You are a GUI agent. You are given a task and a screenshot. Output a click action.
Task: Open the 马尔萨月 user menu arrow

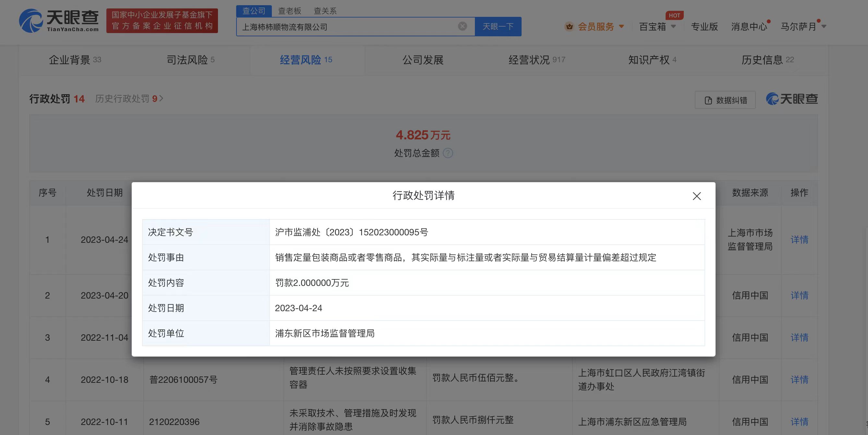tap(824, 27)
